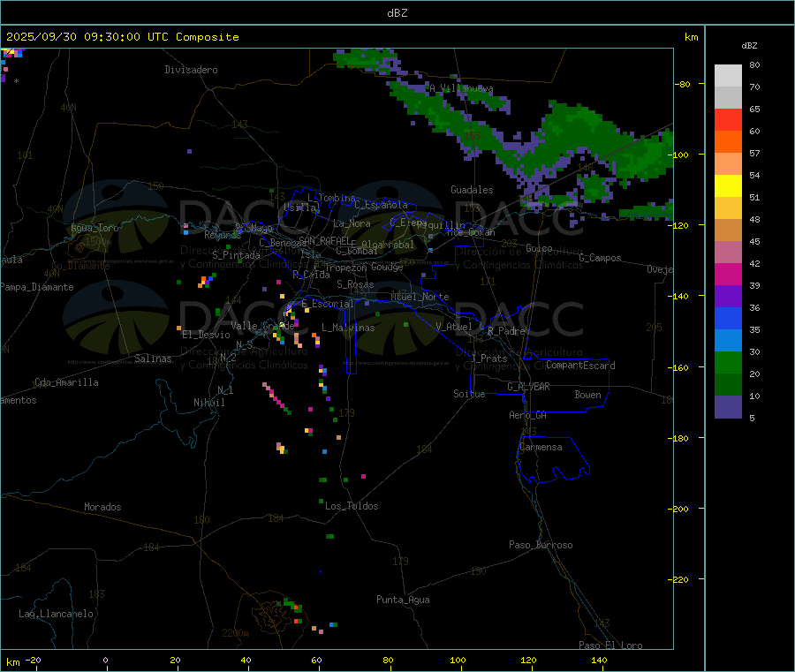Image resolution: width=795 pixels, height=672 pixels.
Task: Click the Bowen location label
Action: 588,395
